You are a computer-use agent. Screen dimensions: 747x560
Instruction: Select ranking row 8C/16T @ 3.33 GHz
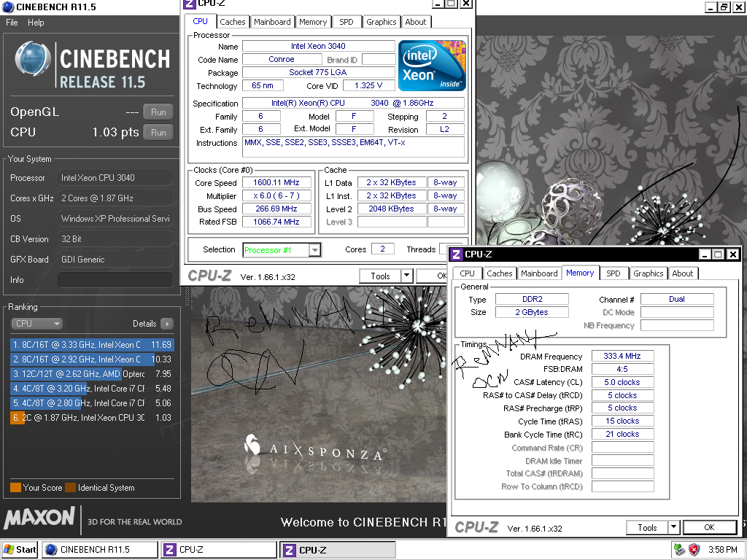tap(92, 345)
